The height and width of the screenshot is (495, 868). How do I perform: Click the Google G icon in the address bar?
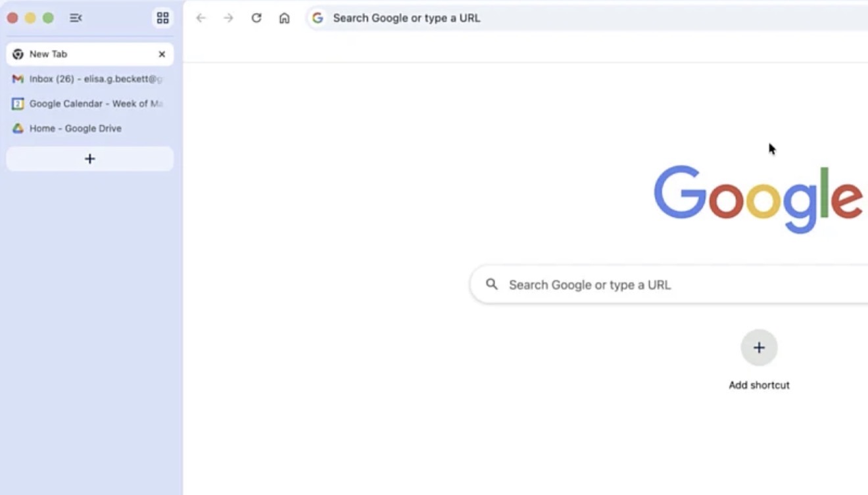pos(318,18)
